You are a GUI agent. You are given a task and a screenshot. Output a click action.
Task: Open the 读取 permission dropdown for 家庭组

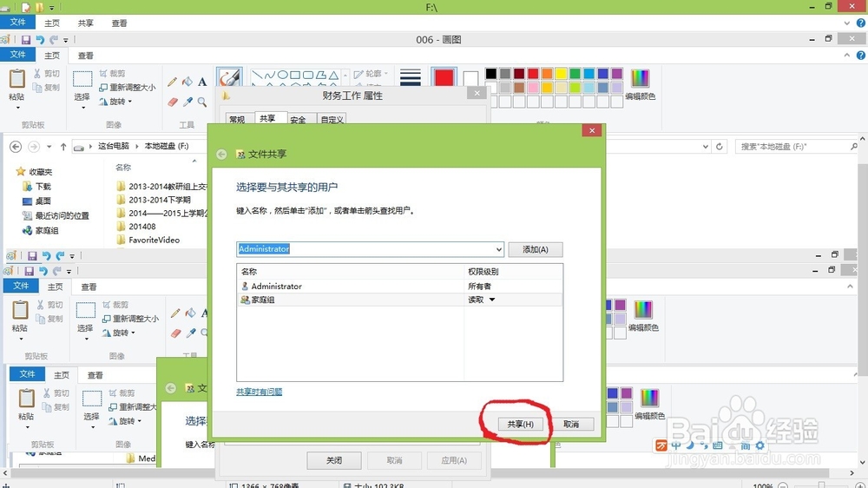492,300
